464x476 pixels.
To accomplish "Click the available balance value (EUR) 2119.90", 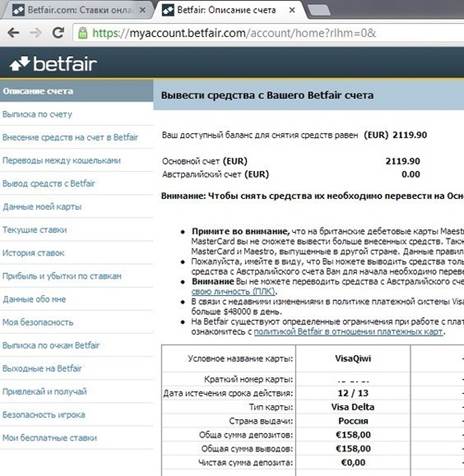I will (x=395, y=135).
